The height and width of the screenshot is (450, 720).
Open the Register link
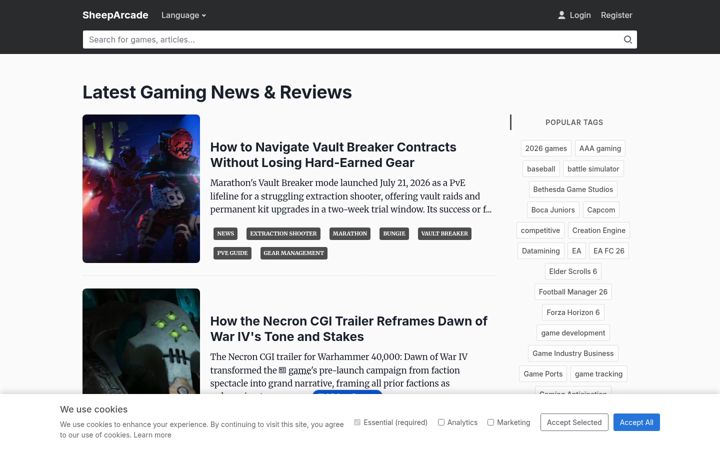[616, 15]
